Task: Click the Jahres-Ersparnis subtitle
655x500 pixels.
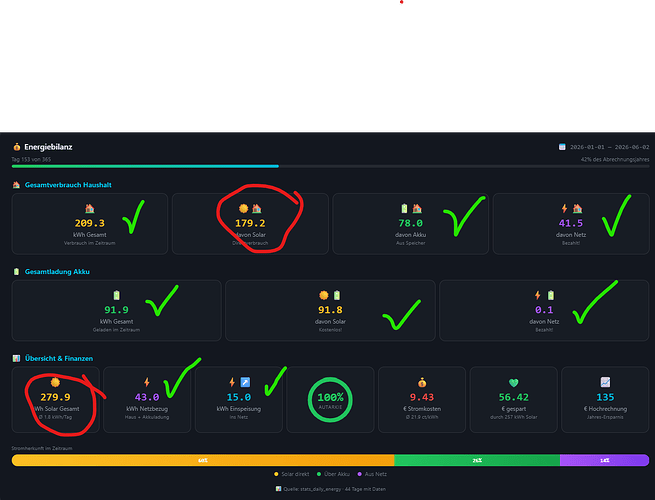Action: coord(605,417)
